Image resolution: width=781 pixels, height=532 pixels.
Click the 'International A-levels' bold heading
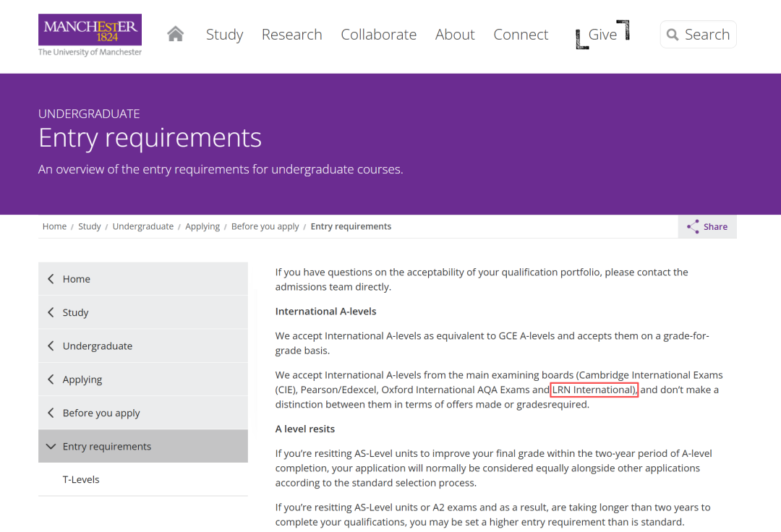coord(325,312)
